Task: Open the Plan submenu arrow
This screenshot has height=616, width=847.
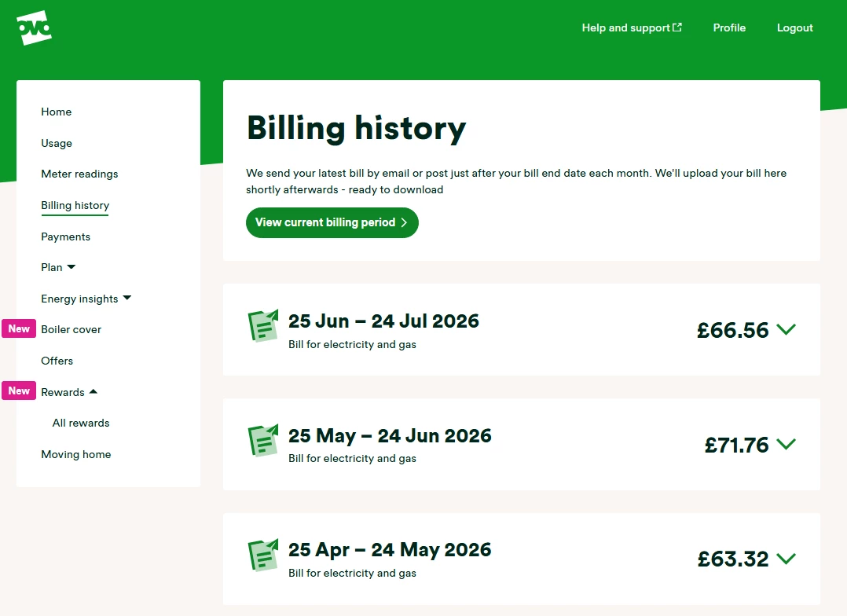Action: 71,267
